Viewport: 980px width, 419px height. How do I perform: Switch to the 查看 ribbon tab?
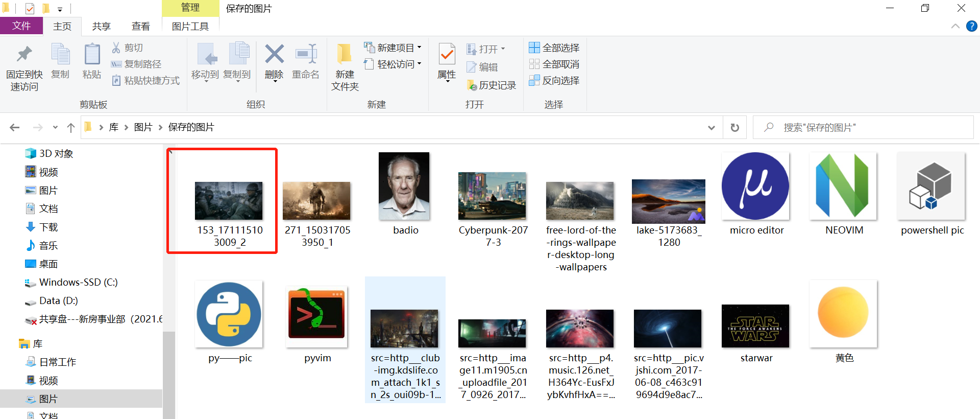click(x=141, y=27)
